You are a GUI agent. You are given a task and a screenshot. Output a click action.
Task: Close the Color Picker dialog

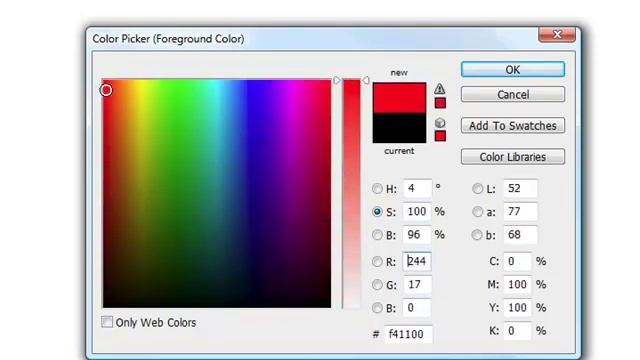tap(557, 34)
